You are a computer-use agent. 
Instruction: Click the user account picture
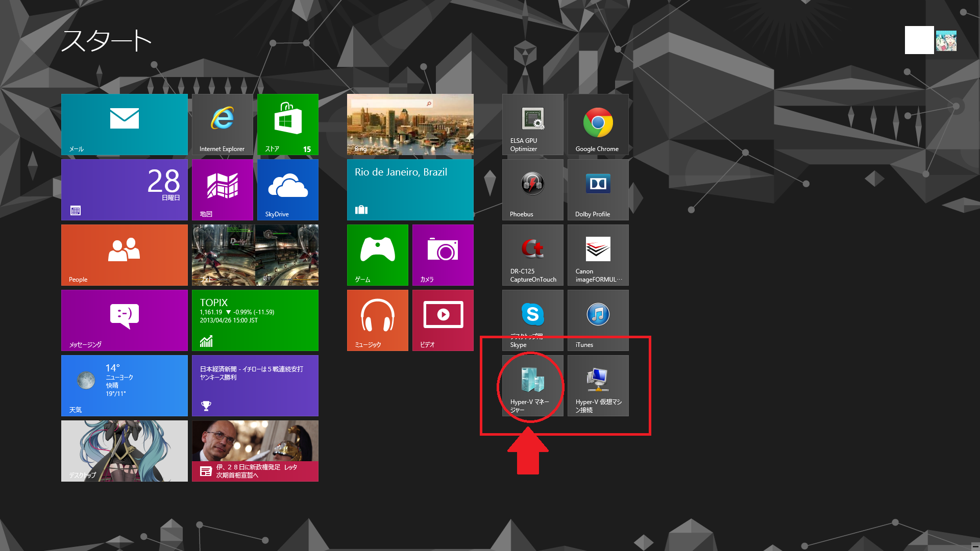pos(945,40)
